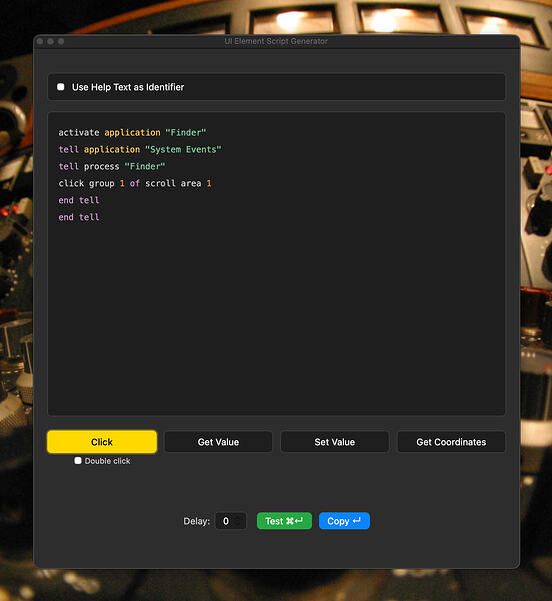The height and width of the screenshot is (601, 552).
Task: Choose the Get Coordinates action
Action: [x=451, y=442]
